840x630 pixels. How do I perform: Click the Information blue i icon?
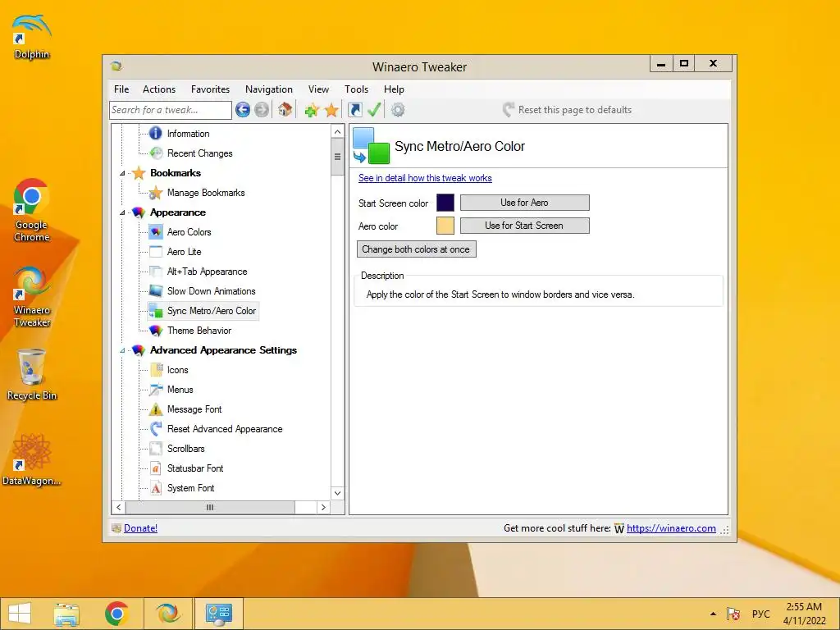coord(155,133)
